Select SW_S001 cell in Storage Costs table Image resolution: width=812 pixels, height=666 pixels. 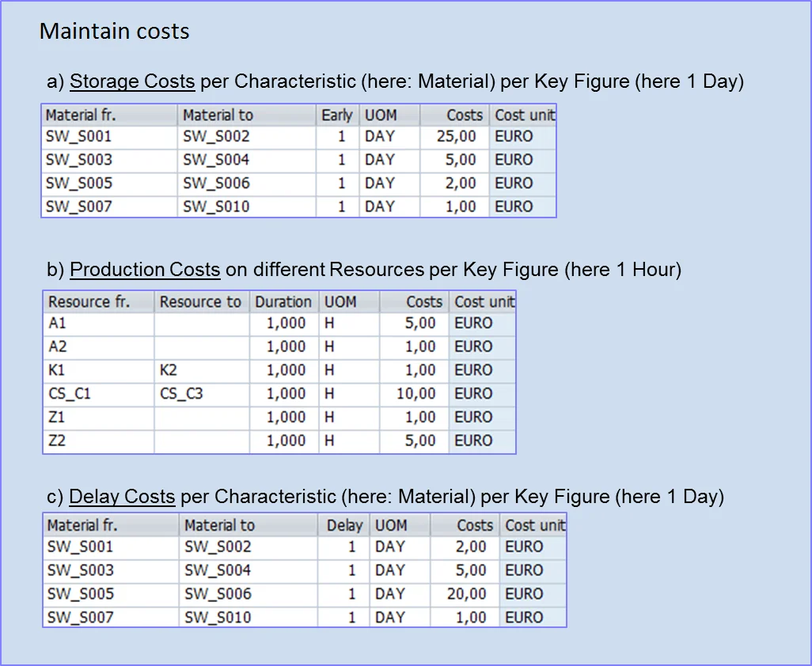109,137
